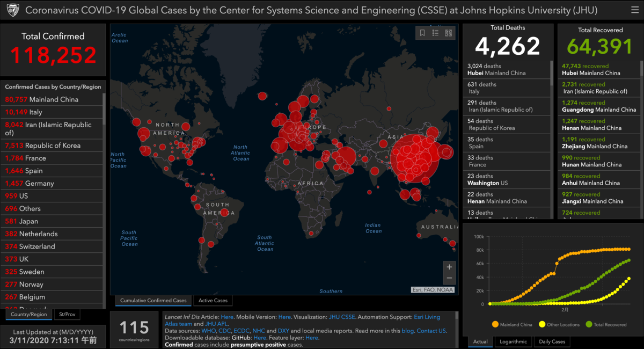Select '1,646 Spain' in confirmed list
This screenshot has height=349, width=644.
point(53,171)
